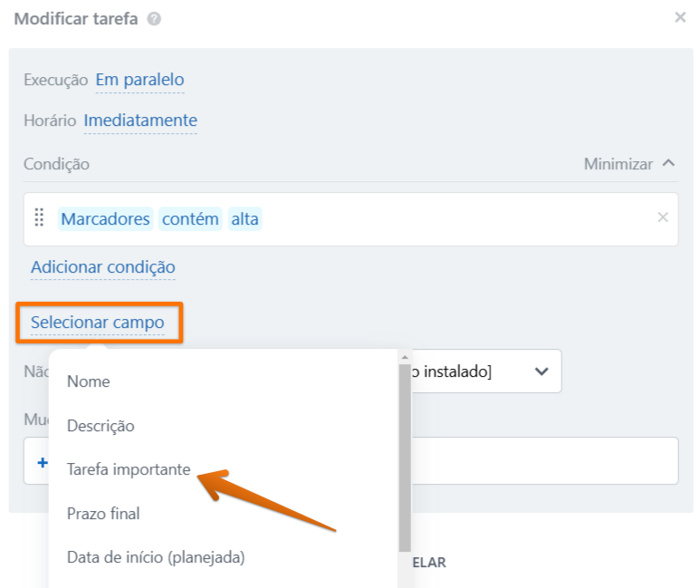Open the instalado dropdown arrow
Screen dimensions: 700x588
[x=542, y=371]
